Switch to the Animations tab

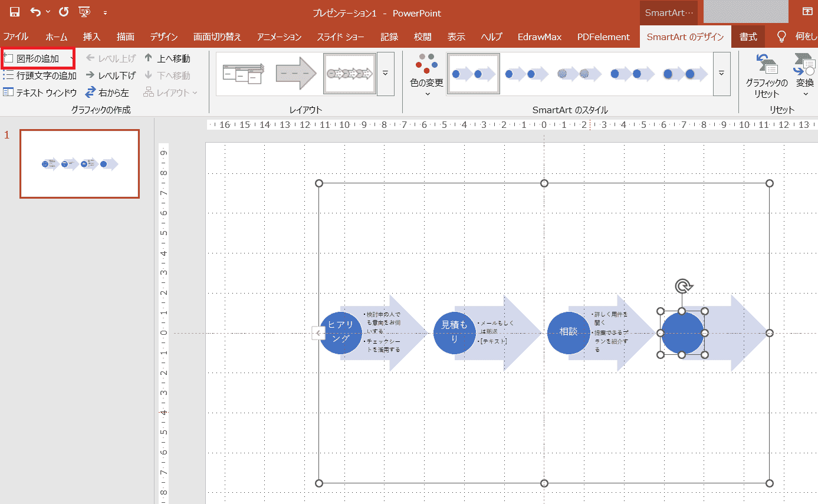pyautogui.click(x=279, y=37)
